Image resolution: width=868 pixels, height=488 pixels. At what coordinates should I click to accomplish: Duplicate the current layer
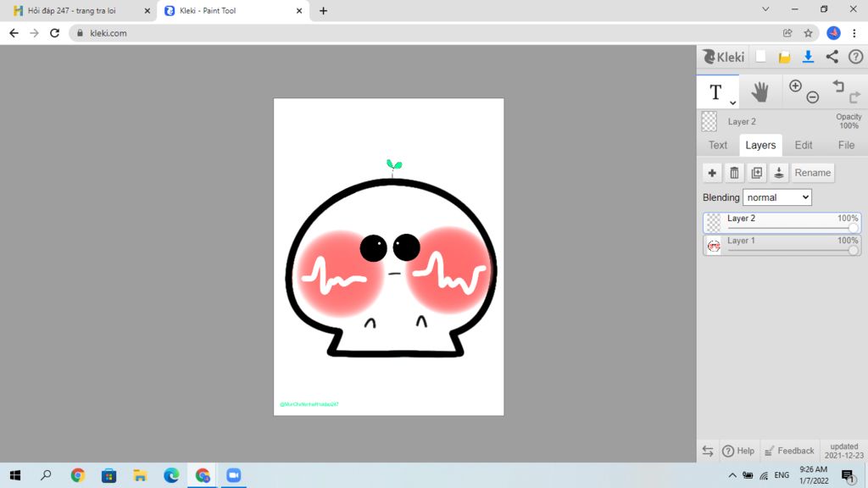coord(756,173)
